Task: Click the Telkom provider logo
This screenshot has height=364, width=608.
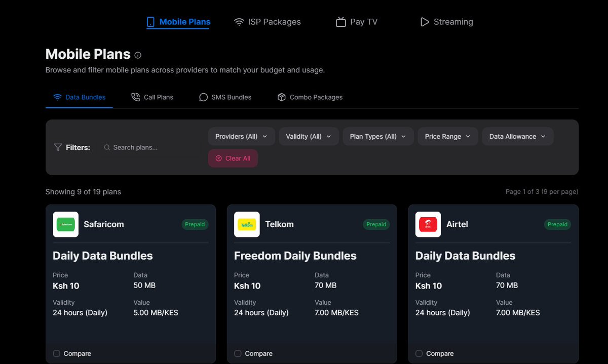Action: click(247, 224)
